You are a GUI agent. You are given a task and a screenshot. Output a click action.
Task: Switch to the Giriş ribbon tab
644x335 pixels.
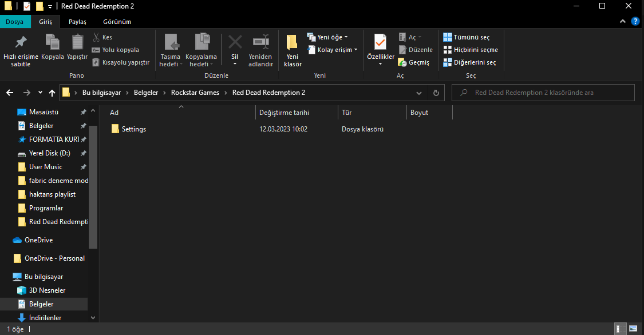tap(46, 22)
